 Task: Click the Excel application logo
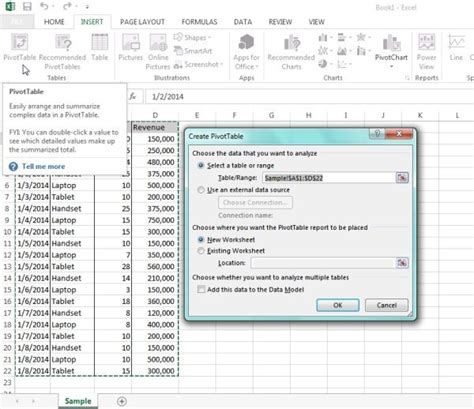tap(10, 6)
